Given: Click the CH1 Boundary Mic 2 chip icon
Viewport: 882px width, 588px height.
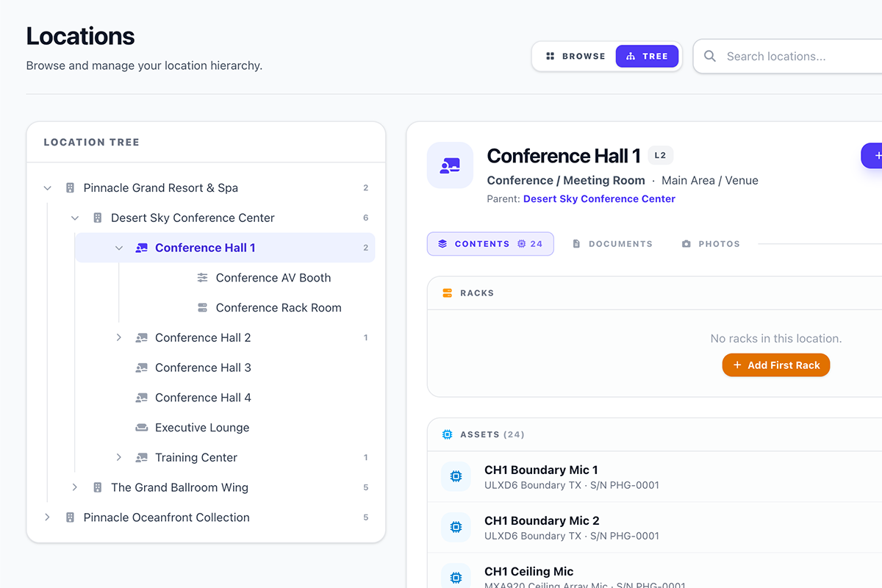Looking at the screenshot, I should [456, 527].
